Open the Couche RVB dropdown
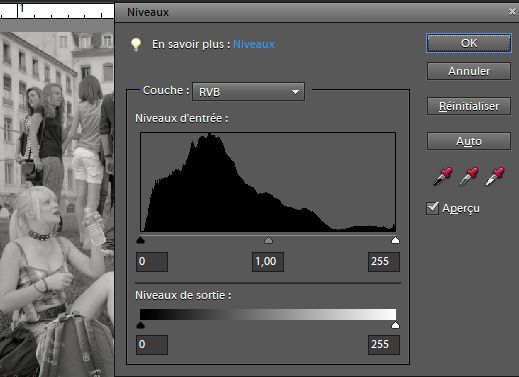Image resolution: width=519 pixels, height=377 pixels. click(x=248, y=92)
